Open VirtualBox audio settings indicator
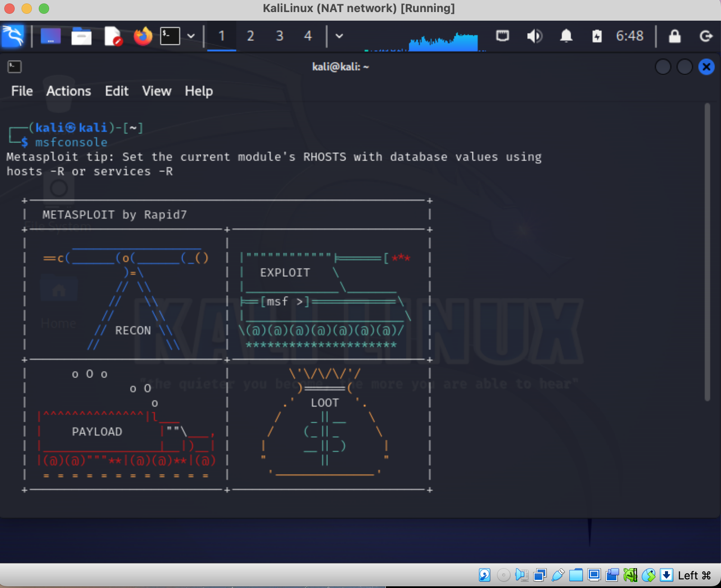Screen dimensions: 721x588 (522, 575)
